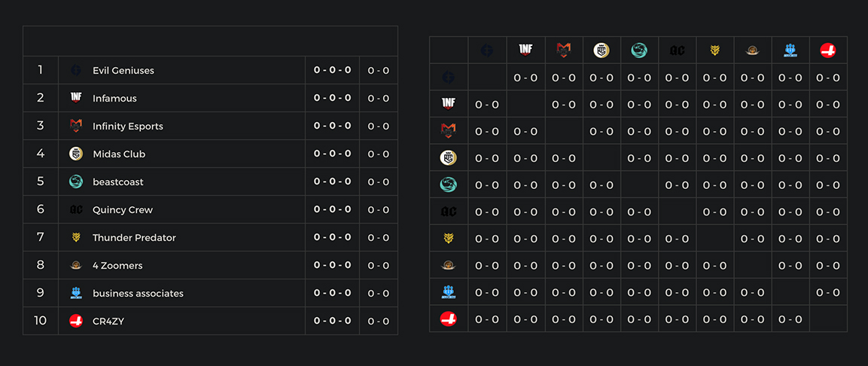
Task: Select Quincy Crew's 0 - 0 - 0 record
Action: tap(332, 209)
